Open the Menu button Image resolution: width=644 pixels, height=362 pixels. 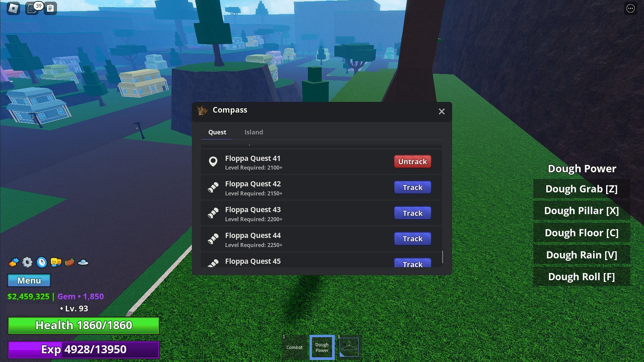pyautogui.click(x=29, y=280)
